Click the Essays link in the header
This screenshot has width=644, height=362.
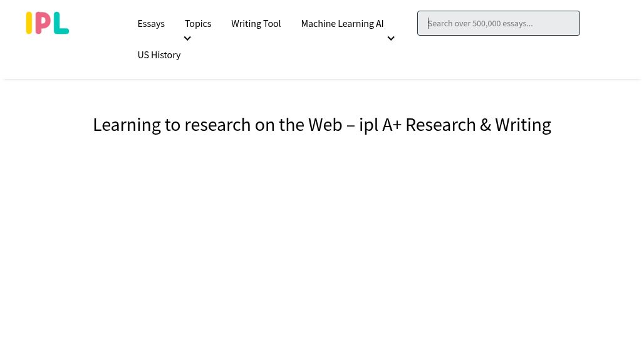(151, 23)
